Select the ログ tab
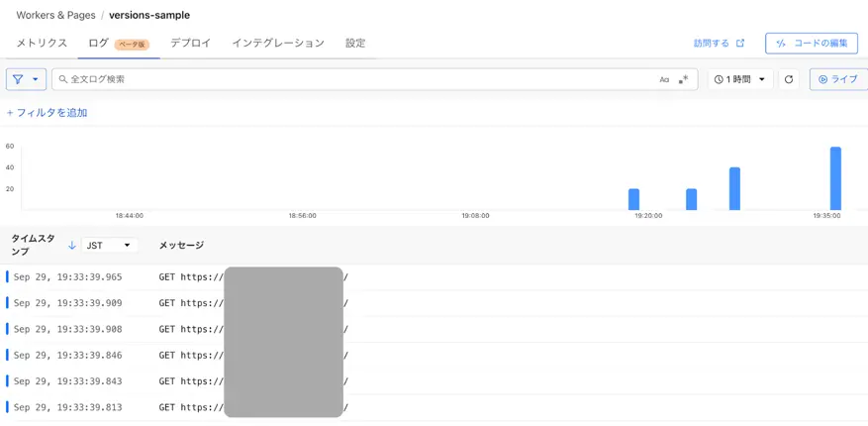Viewport: 868px width, 426px height. tap(119, 44)
